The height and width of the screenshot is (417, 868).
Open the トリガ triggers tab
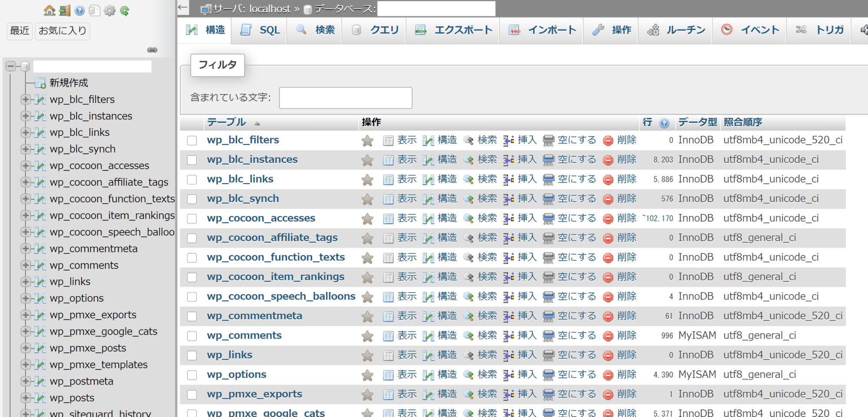point(819,30)
